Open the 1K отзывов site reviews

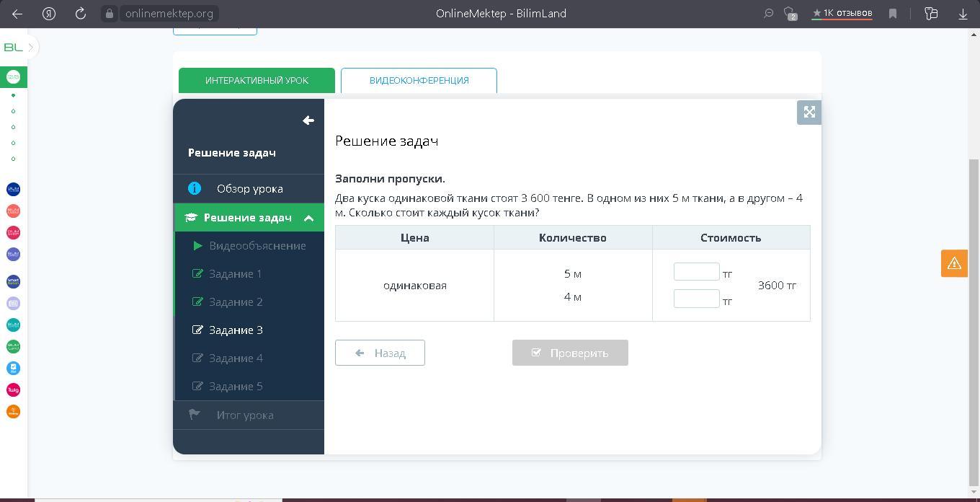(x=842, y=13)
